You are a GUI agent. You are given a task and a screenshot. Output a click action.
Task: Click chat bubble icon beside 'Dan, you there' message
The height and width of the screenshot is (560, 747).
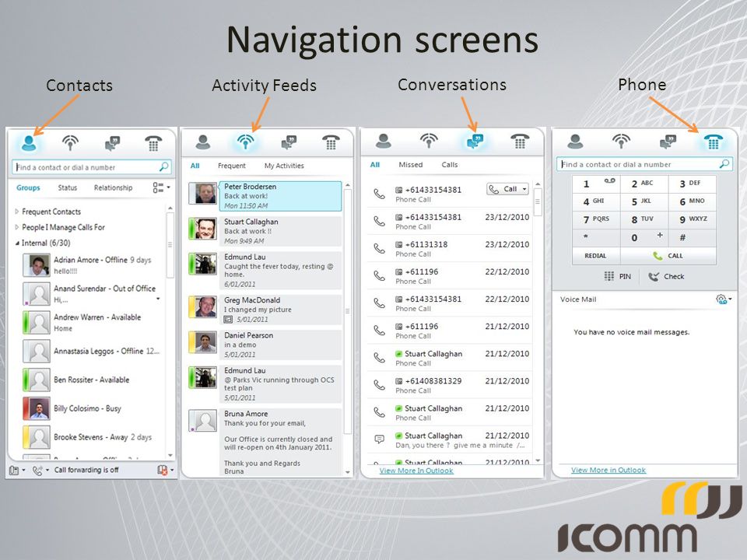[379, 439]
